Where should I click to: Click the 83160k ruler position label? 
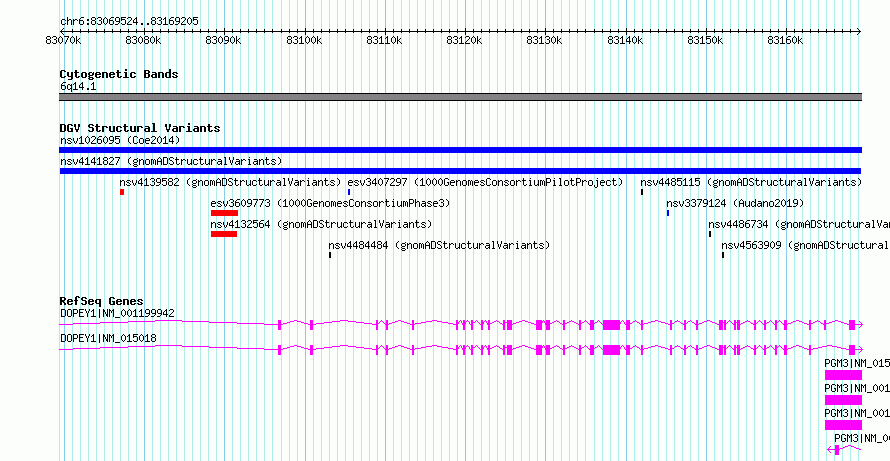(x=785, y=40)
